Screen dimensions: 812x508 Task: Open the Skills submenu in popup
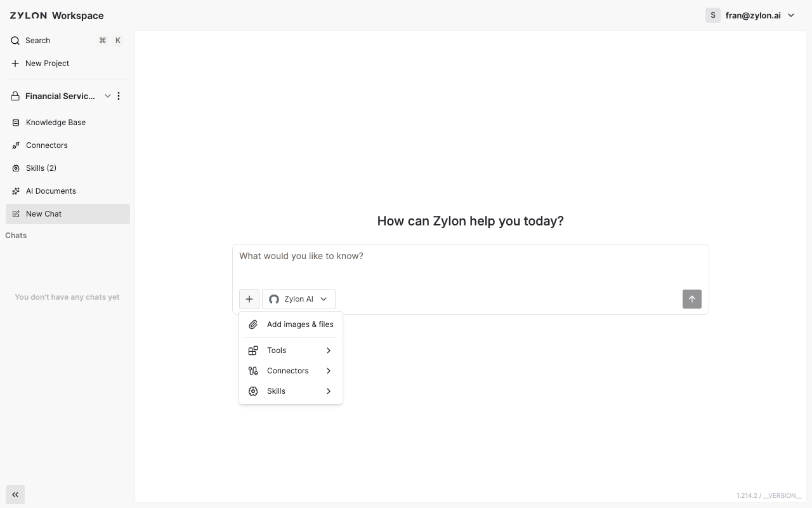[x=291, y=391]
